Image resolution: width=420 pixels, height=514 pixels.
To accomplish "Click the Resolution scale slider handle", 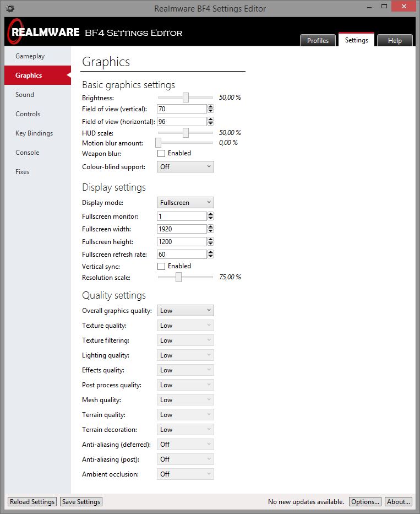I will point(178,277).
